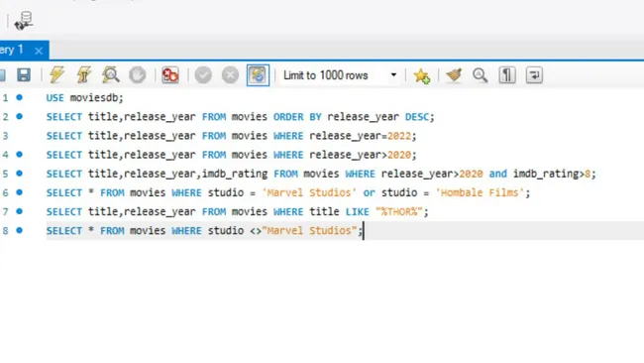The height and width of the screenshot is (363, 644).
Task: Stop the running query hand icon
Action: pyautogui.click(x=137, y=75)
